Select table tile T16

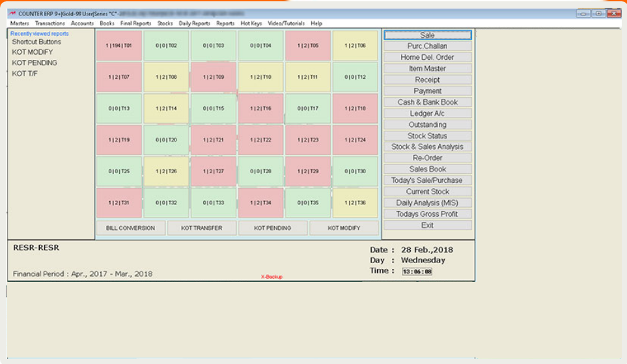point(260,108)
